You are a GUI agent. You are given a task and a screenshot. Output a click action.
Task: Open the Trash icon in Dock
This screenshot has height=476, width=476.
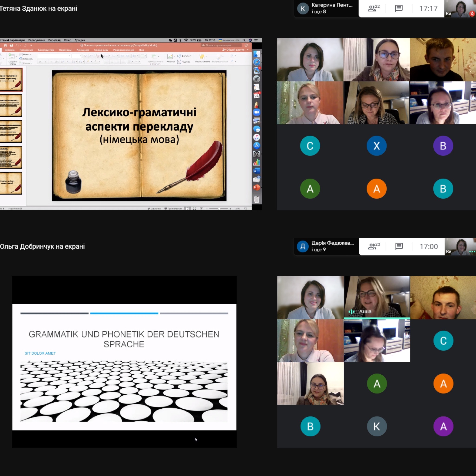pos(257,199)
